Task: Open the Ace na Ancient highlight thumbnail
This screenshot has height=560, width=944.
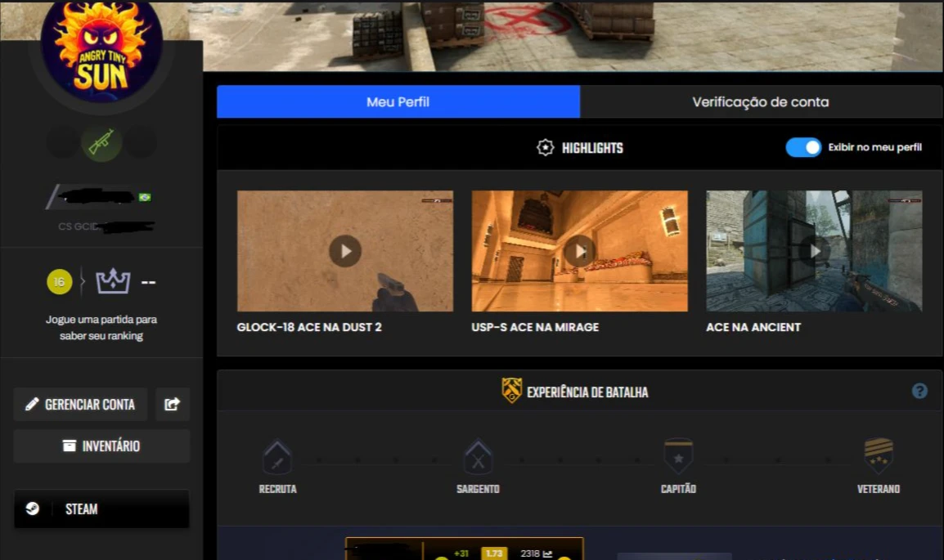Action: [814, 251]
